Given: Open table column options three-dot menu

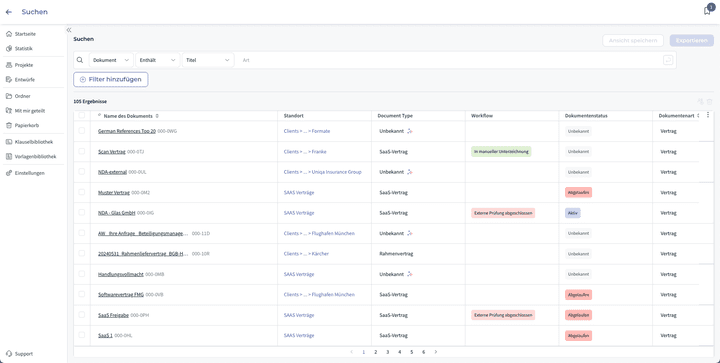Looking at the screenshot, I should (708, 115).
